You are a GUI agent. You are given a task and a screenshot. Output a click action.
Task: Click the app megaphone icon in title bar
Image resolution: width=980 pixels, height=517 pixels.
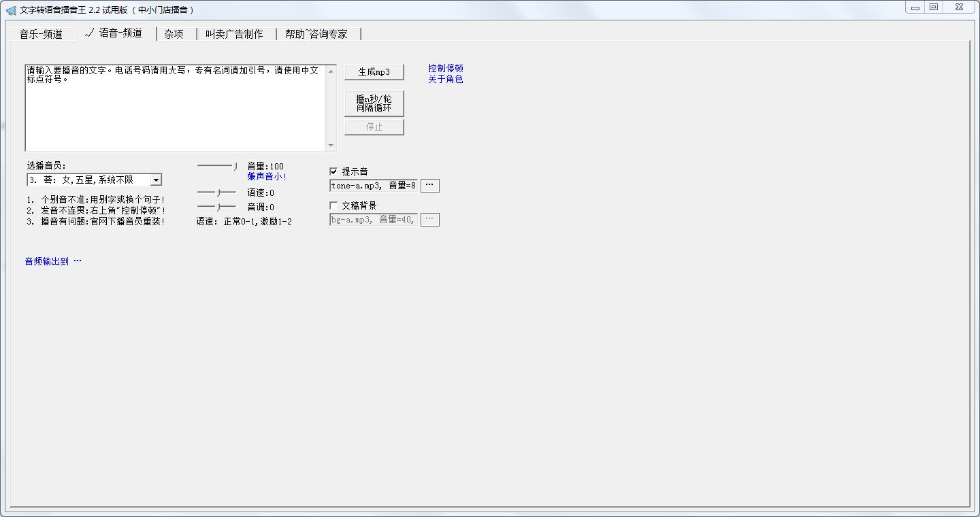(x=11, y=10)
